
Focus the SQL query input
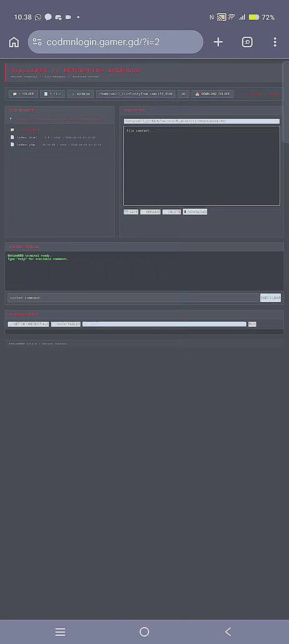164,324
